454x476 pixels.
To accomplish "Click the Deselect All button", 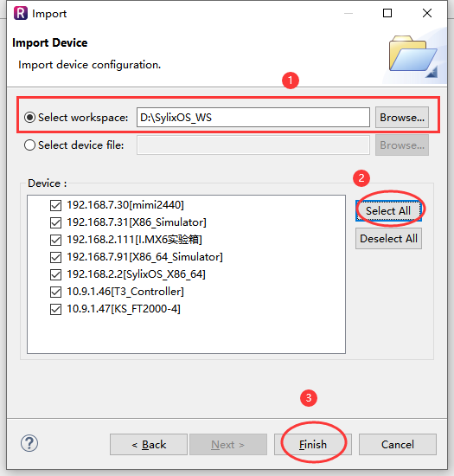I will coord(388,239).
